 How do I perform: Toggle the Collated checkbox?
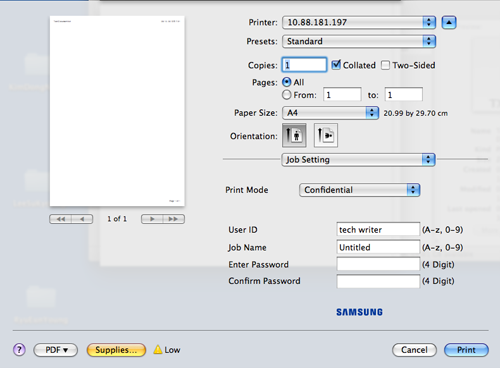(336, 65)
